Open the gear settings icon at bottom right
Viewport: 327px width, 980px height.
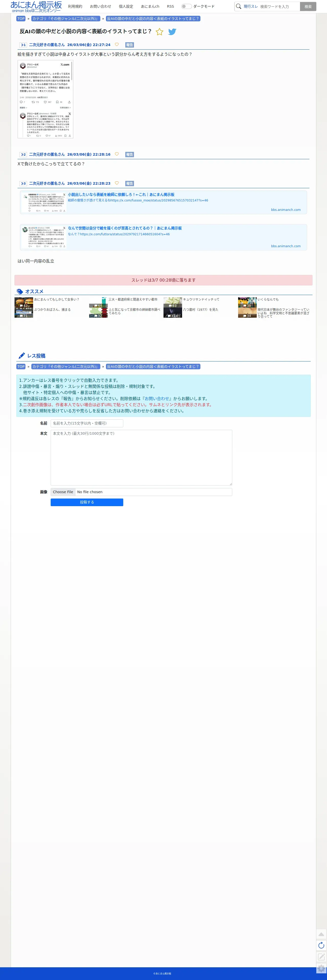(321, 969)
